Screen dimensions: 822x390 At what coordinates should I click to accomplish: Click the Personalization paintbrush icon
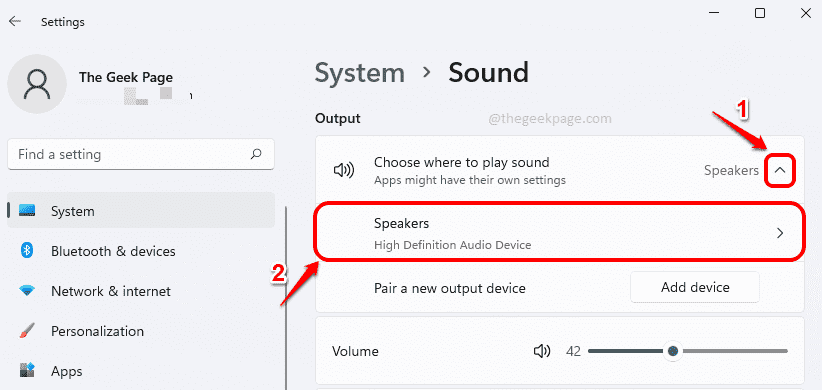(27, 331)
